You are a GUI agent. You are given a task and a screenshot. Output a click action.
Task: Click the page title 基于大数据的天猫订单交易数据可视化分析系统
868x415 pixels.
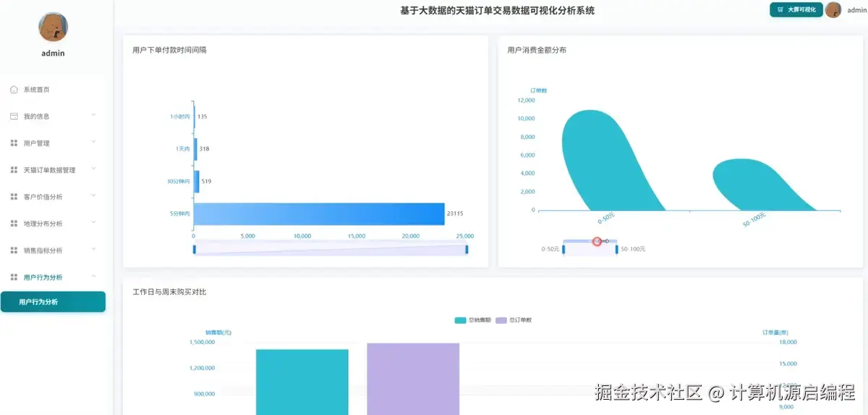point(499,10)
